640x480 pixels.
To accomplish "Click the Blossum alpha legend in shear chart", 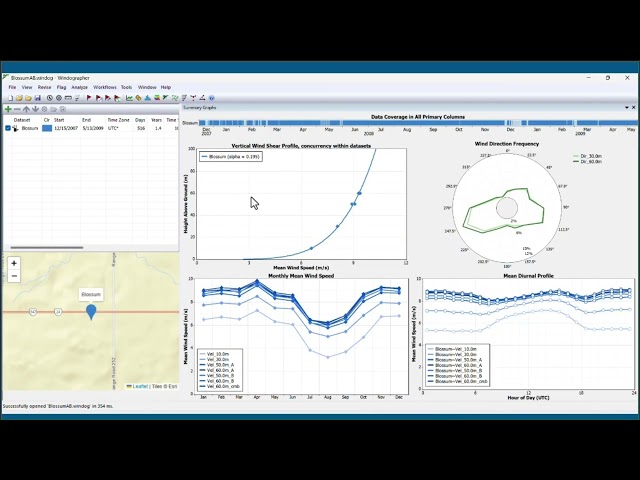I will coord(231,156).
